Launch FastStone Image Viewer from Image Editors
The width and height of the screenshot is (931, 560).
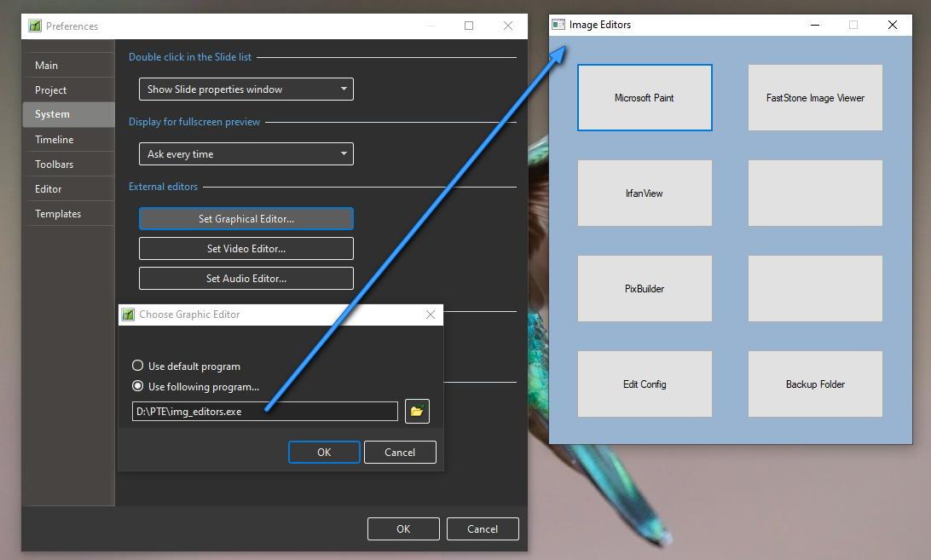tap(815, 97)
